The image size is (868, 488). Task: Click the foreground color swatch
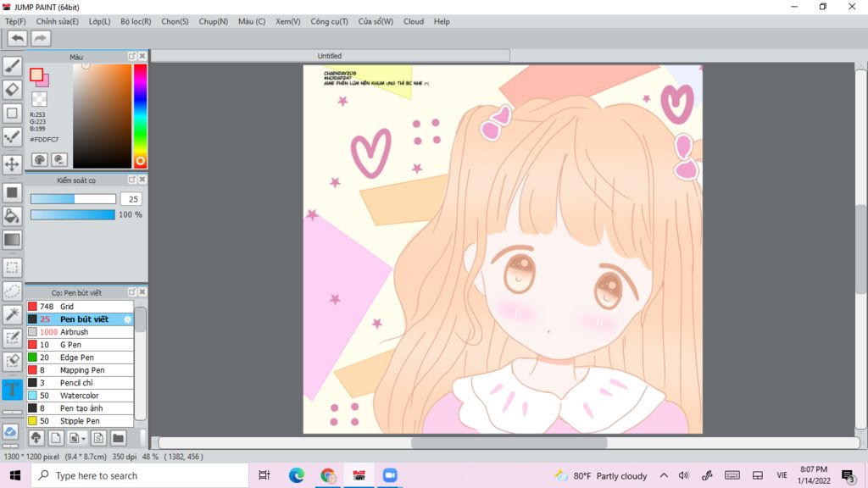pos(36,75)
